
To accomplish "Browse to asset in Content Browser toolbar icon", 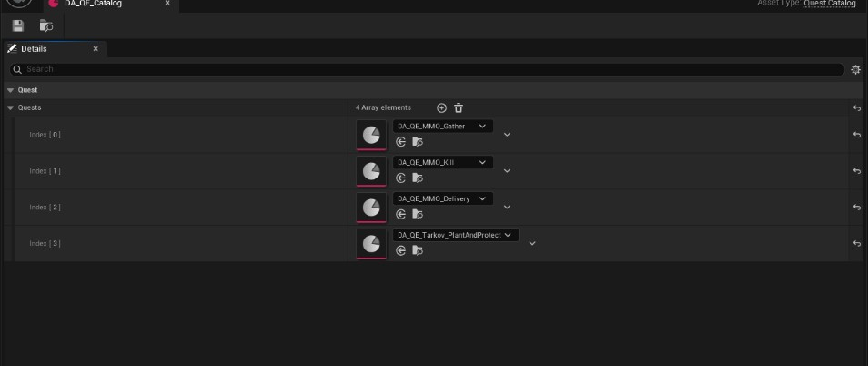I will 46,25.
